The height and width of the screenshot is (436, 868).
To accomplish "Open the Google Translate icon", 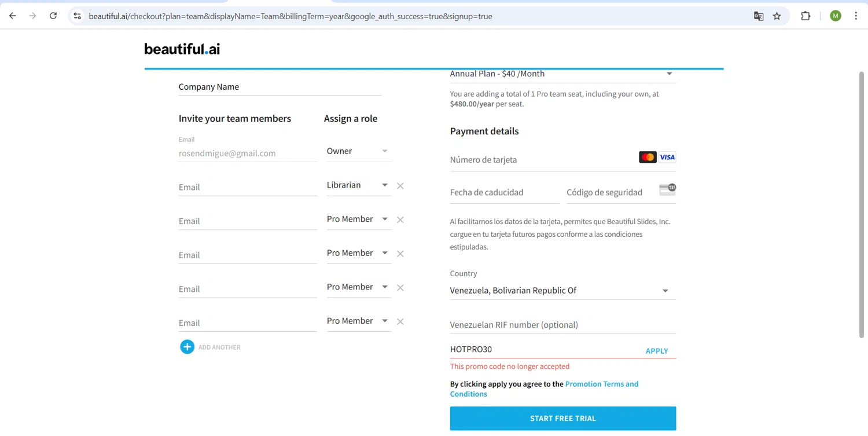I will click(759, 16).
